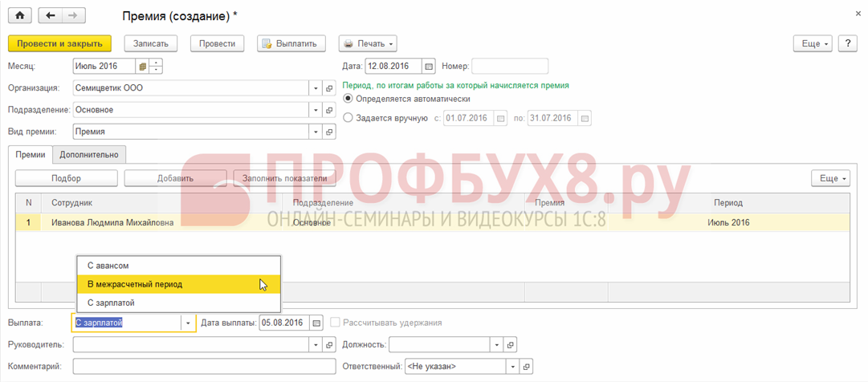Screen dimensions: 868x382
Task: Expand the Должность dropdown list
Action: (x=496, y=345)
